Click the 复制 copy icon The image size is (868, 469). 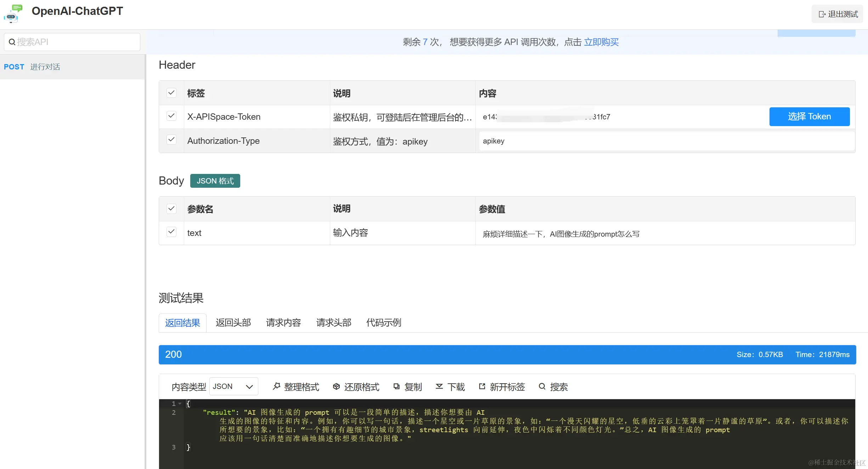pos(396,386)
